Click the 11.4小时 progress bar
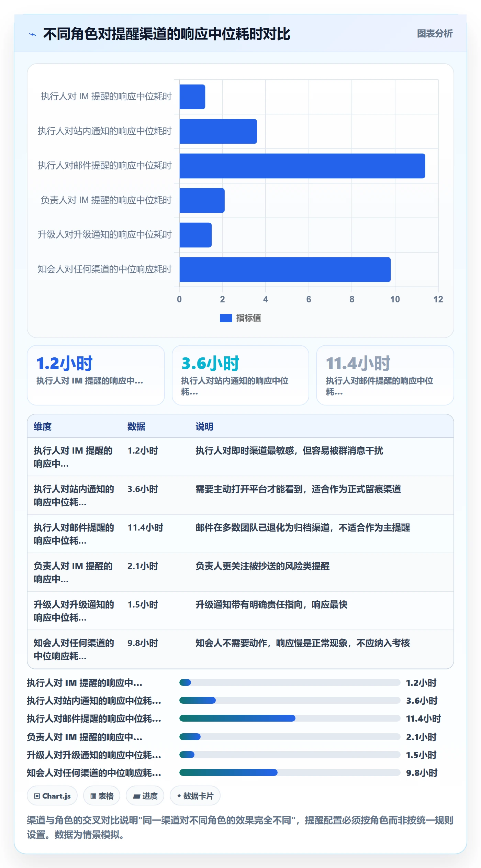The width and height of the screenshot is (481, 868). coord(290,718)
